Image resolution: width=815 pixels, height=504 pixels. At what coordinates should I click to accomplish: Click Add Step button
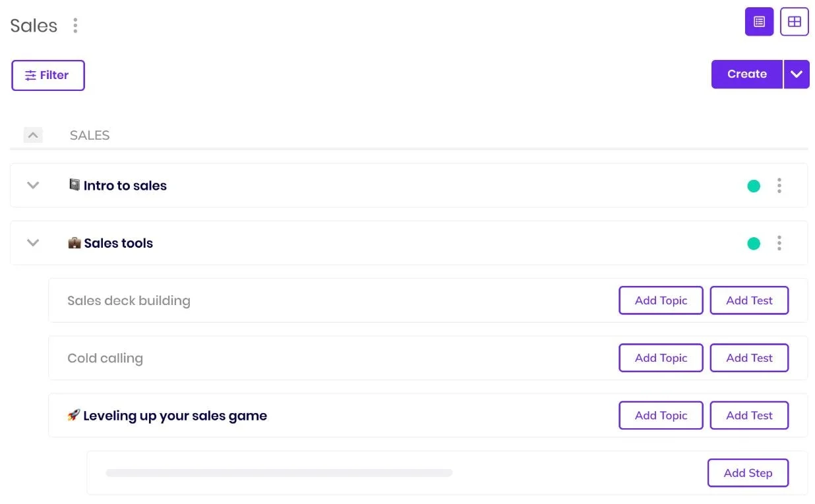(748, 473)
